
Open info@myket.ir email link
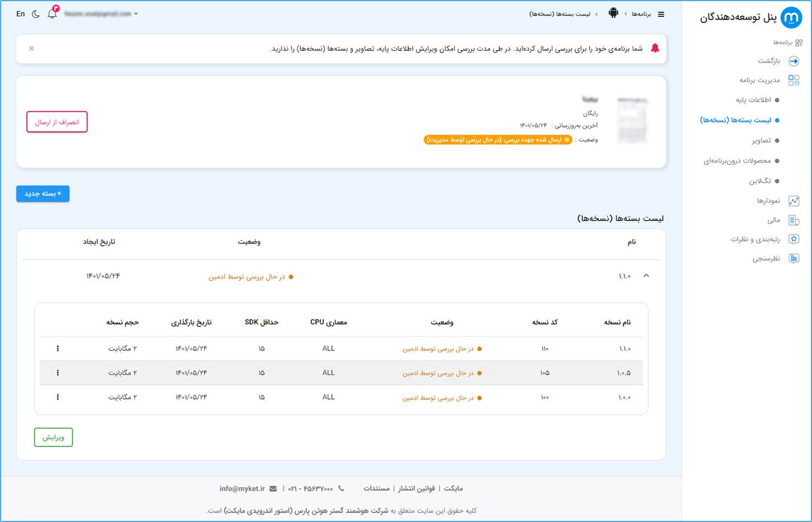[x=242, y=488]
